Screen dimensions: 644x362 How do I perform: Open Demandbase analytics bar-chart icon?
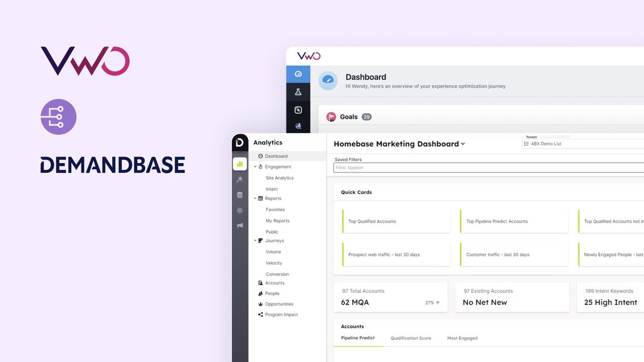(x=239, y=164)
